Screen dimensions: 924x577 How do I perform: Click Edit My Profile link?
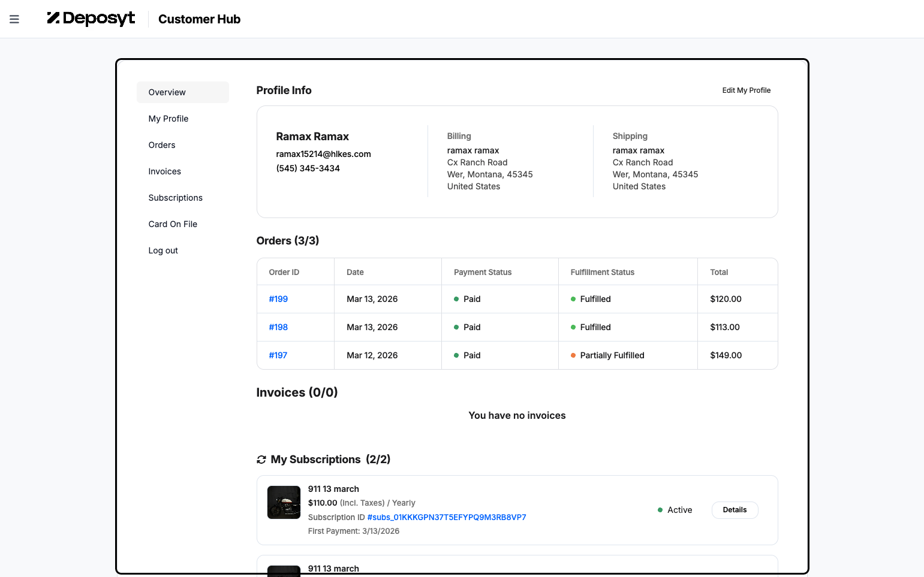[747, 90]
